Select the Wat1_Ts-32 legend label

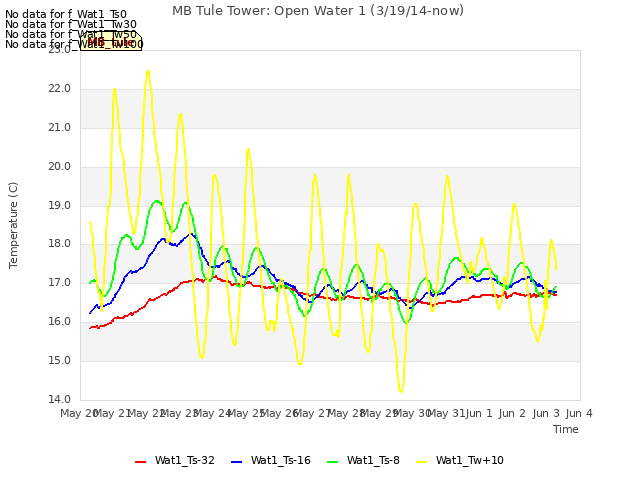point(184,460)
